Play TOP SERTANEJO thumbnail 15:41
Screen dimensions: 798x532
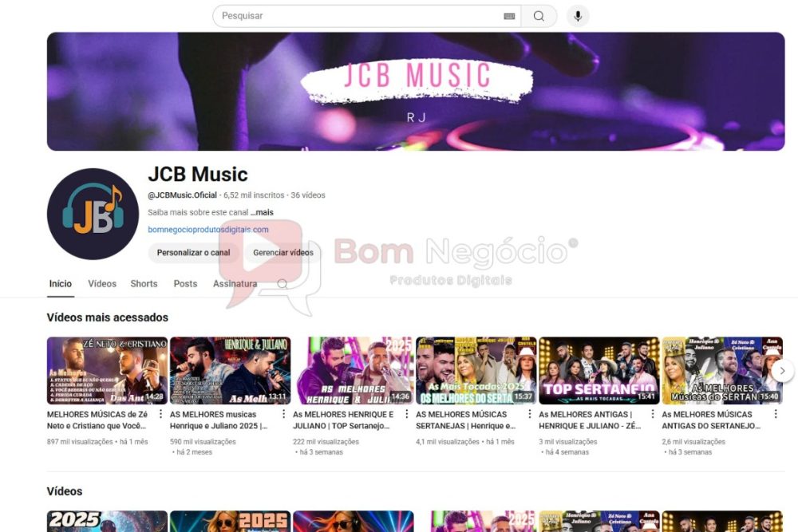[x=599, y=370]
